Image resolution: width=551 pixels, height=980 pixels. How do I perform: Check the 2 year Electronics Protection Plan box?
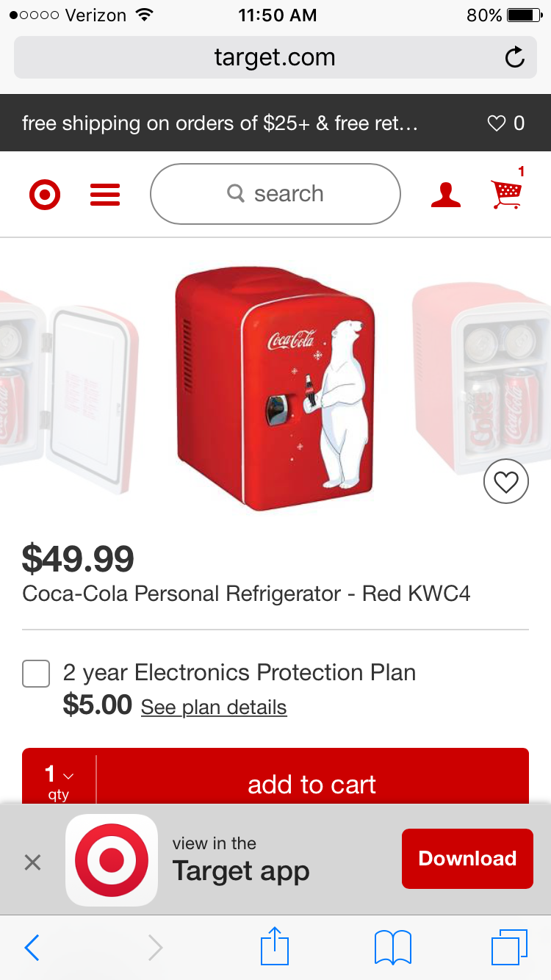pyautogui.click(x=36, y=674)
